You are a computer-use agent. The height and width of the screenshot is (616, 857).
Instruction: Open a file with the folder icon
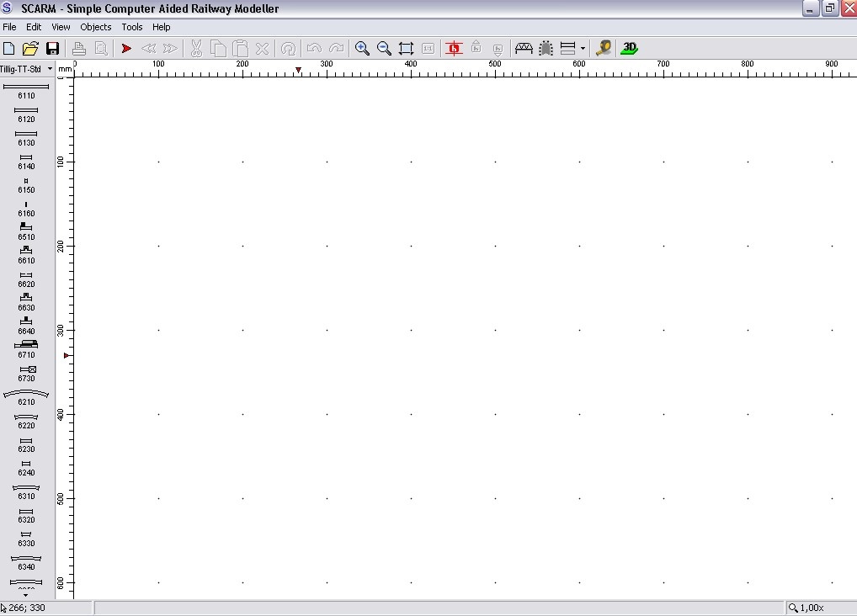click(30, 49)
